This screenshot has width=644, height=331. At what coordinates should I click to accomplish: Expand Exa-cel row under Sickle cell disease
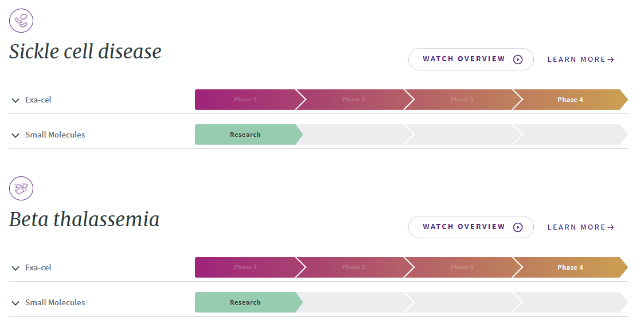319,100
